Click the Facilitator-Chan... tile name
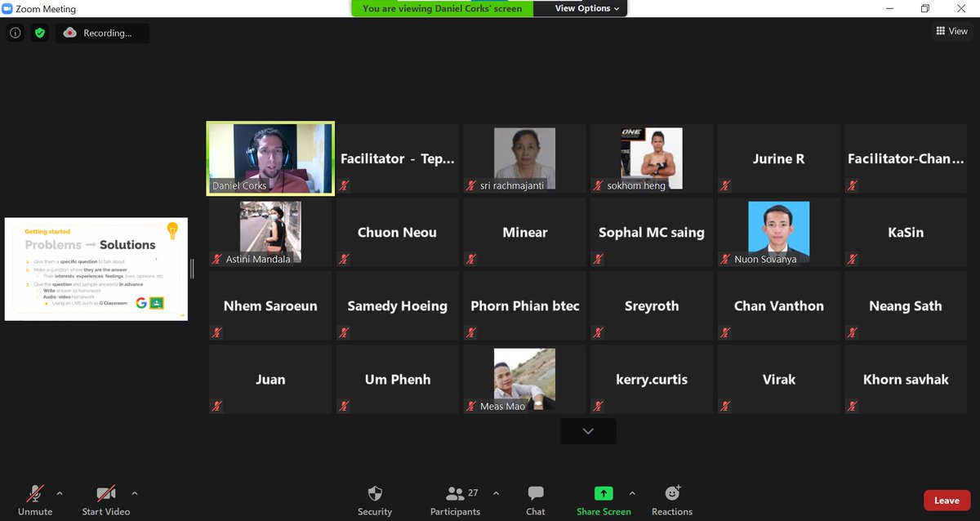This screenshot has height=521, width=980. (906, 159)
